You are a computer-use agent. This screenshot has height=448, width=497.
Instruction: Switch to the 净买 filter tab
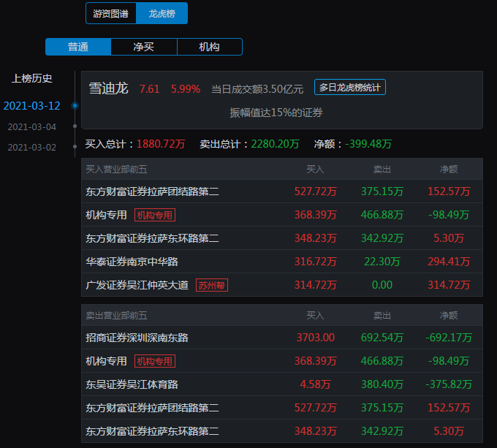coord(144,47)
